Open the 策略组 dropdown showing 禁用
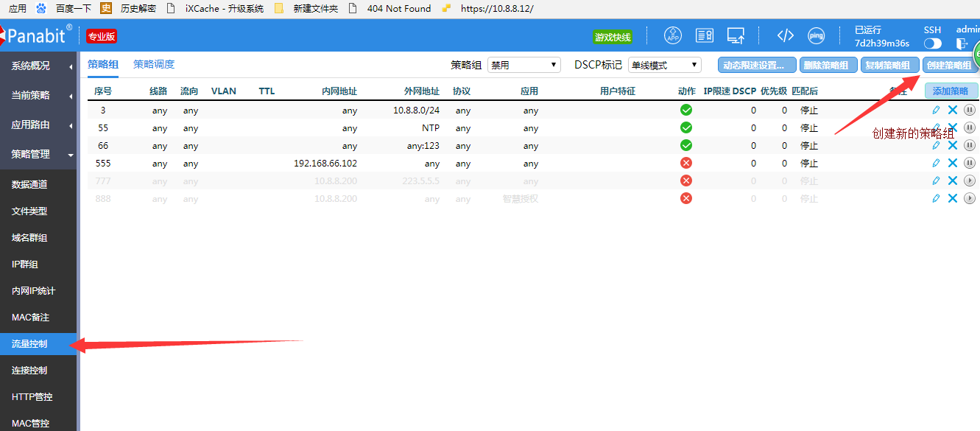Image resolution: width=980 pixels, height=431 pixels. (x=524, y=65)
